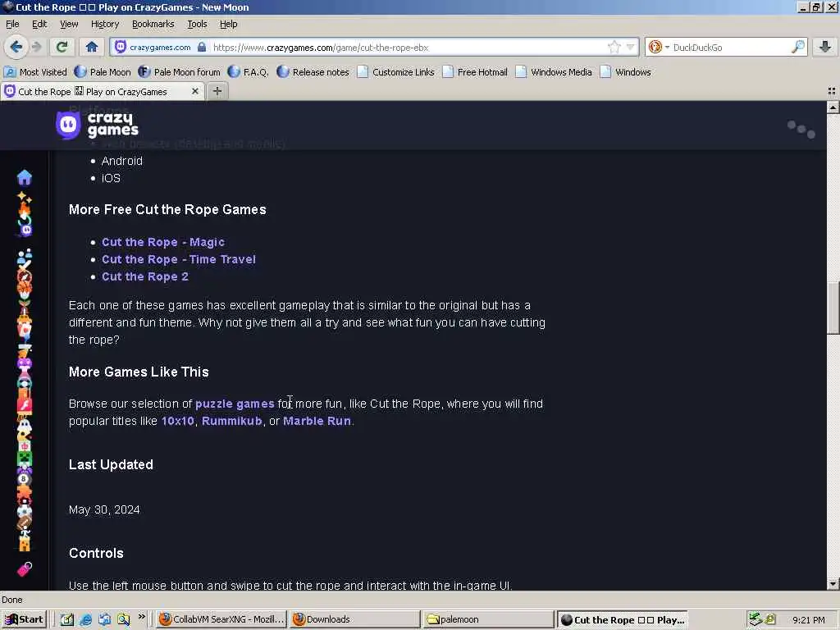
Task: Click the scrollbar down arrow
Action: point(833,584)
